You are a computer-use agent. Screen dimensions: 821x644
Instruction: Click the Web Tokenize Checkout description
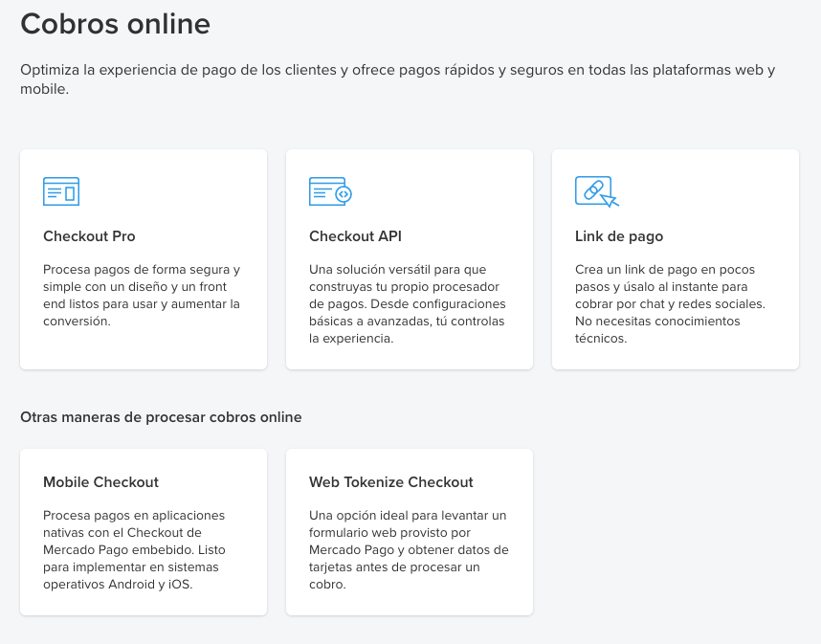tap(408, 549)
